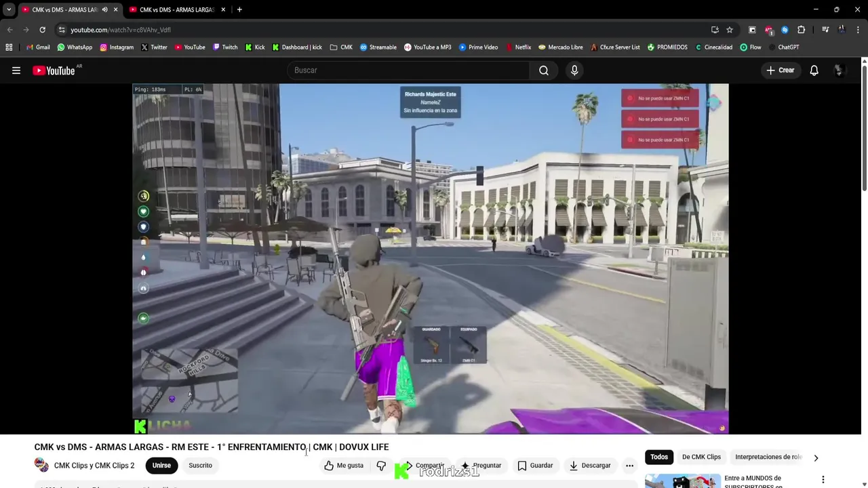Open the Preguntar AI button
The width and height of the screenshot is (868, 488).
481,466
